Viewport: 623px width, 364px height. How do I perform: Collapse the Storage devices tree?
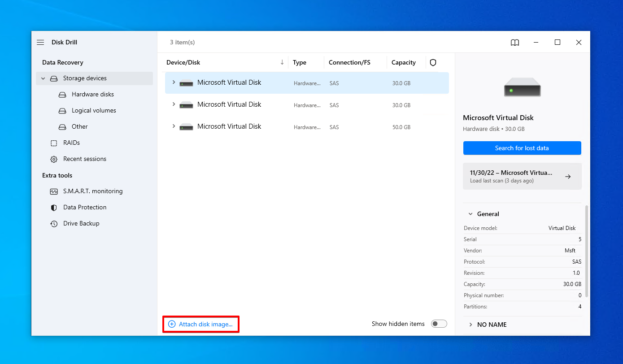pyautogui.click(x=44, y=78)
